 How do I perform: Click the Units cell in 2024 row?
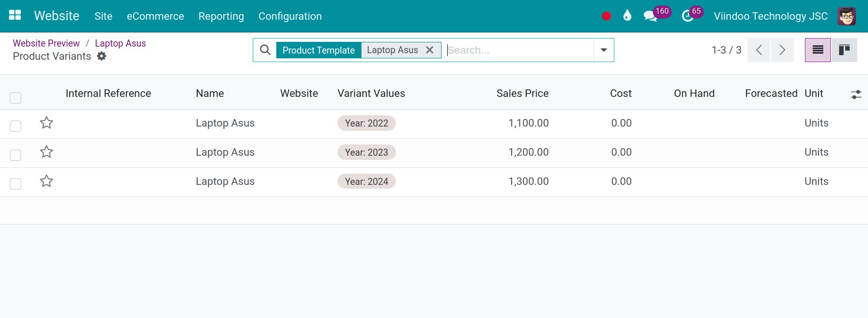(816, 182)
